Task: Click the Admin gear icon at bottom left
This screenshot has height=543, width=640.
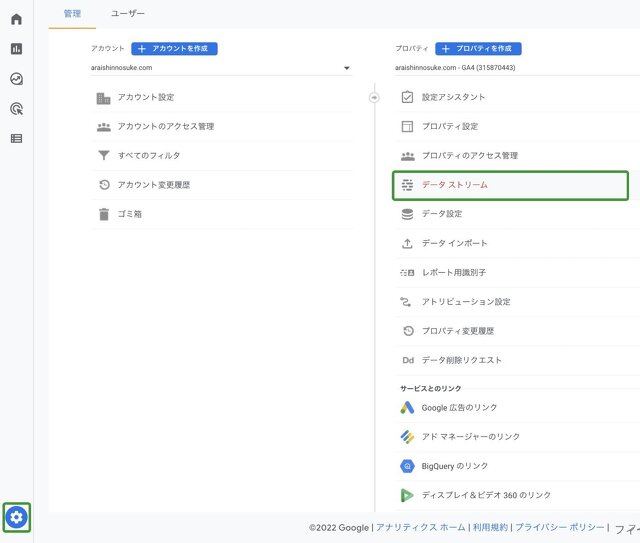Action: (x=16, y=517)
